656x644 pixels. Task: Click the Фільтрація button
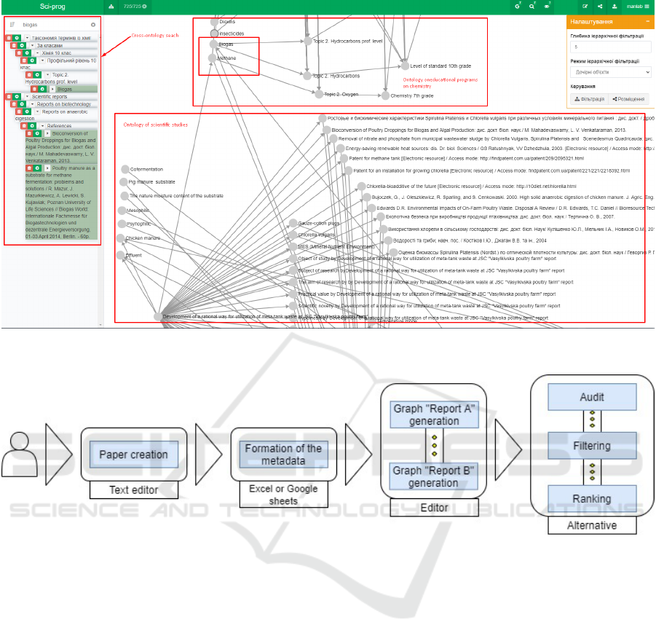588,99
